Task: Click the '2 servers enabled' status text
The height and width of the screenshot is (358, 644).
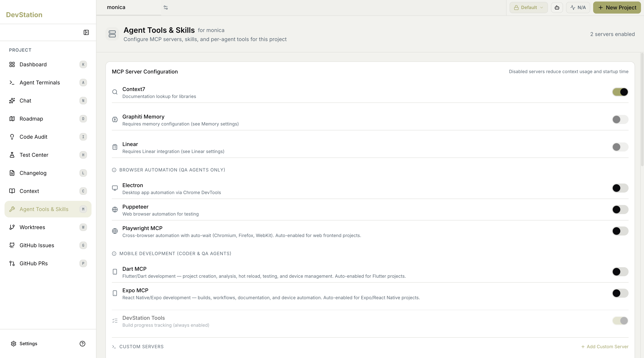Action: coord(613,34)
